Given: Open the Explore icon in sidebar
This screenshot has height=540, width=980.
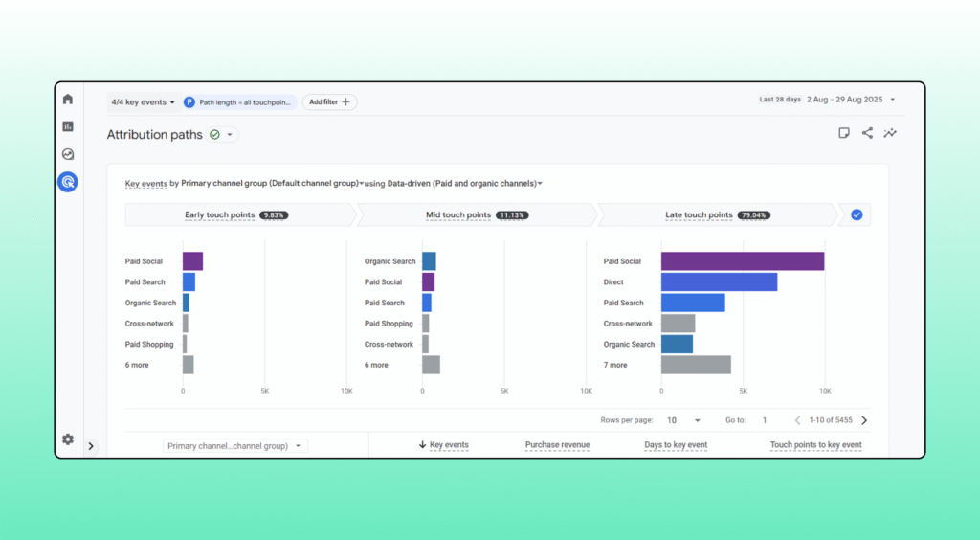Looking at the screenshot, I should tap(68, 154).
